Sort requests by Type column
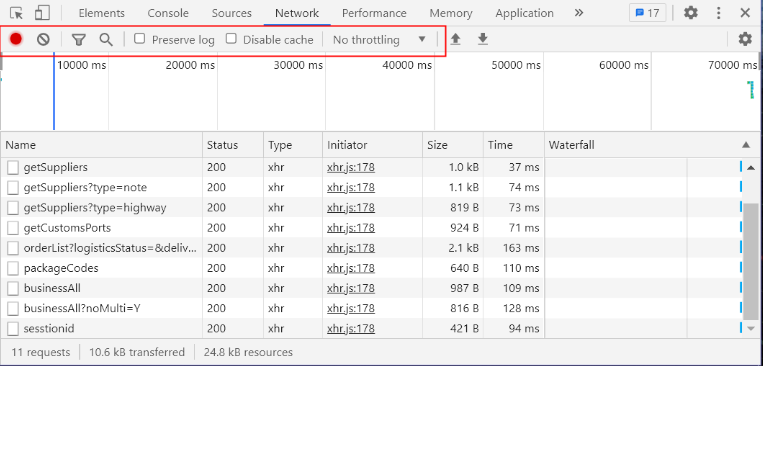 tap(292, 145)
